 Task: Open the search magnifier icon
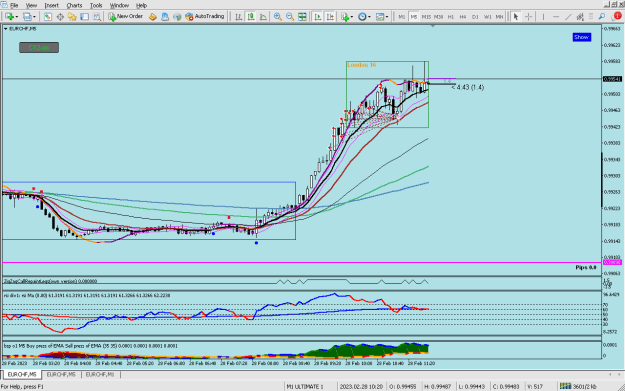pyautogui.click(x=602, y=17)
